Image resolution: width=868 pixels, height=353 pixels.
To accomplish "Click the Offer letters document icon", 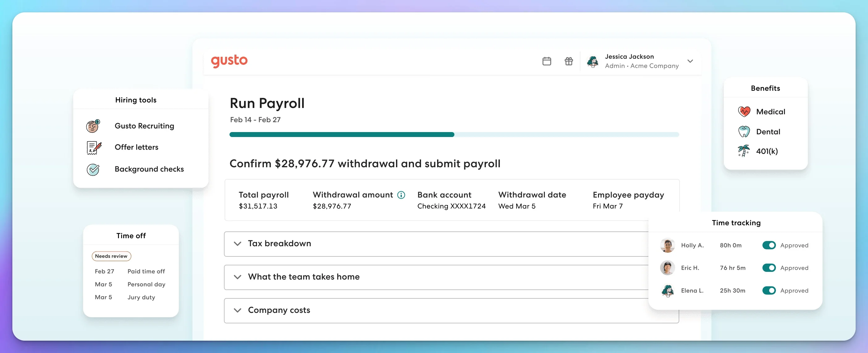I will click(x=94, y=147).
